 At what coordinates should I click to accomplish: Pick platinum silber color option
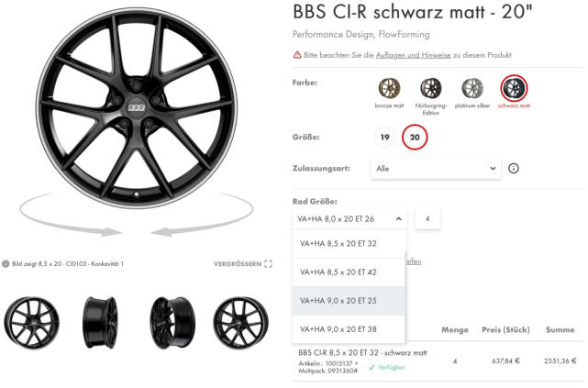click(x=472, y=89)
